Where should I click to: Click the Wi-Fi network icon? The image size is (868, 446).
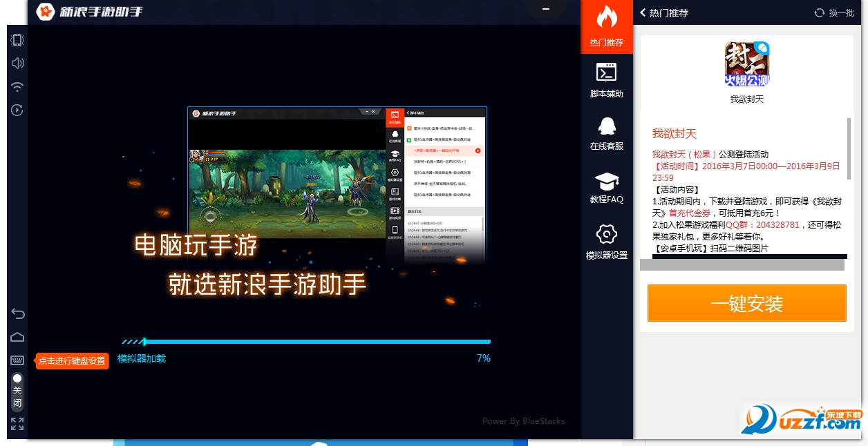(x=17, y=87)
